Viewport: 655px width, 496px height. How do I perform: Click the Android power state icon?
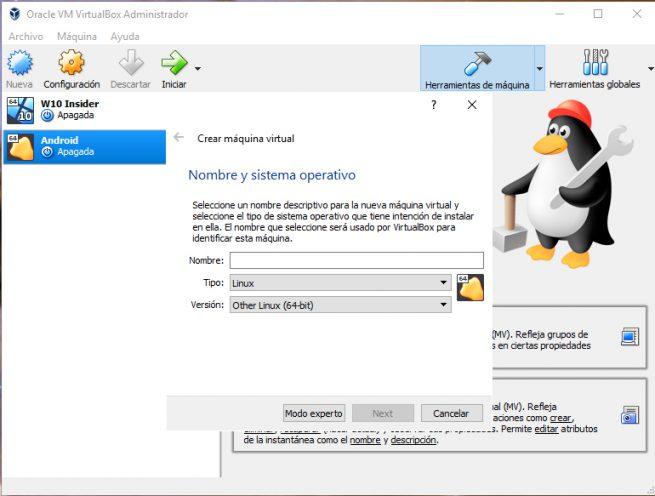pyautogui.click(x=47, y=152)
